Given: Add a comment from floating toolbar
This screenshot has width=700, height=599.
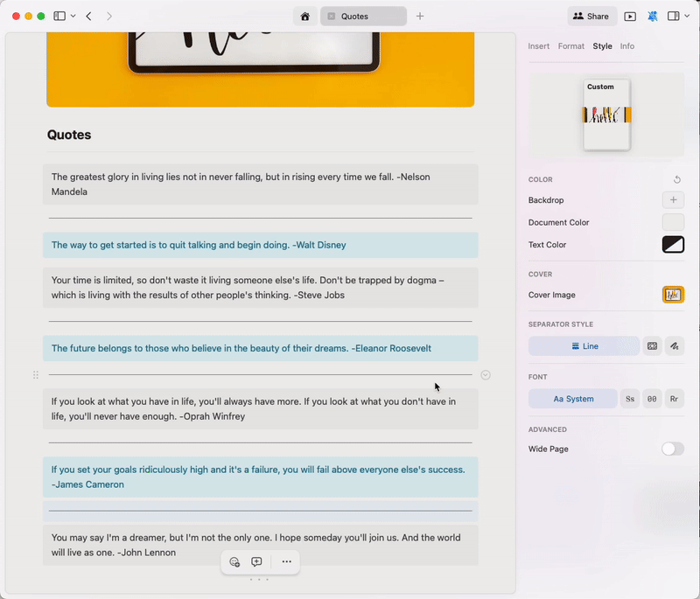Looking at the screenshot, I should [256, 562].
